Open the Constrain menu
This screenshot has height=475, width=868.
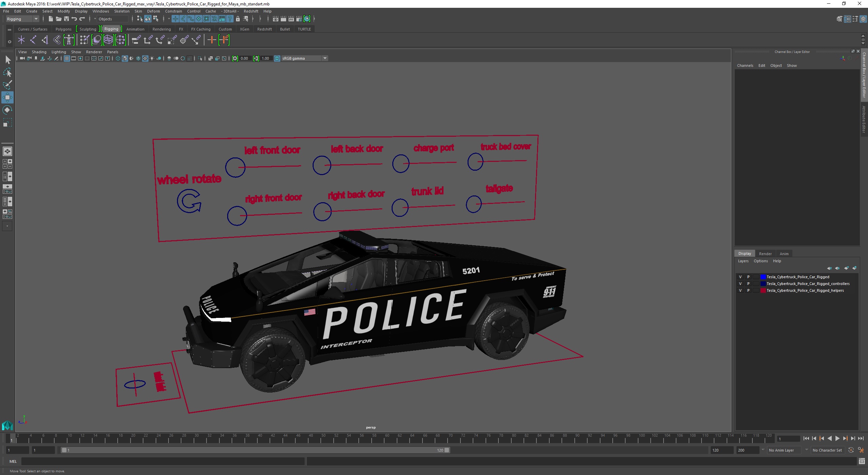click(173, 11)
